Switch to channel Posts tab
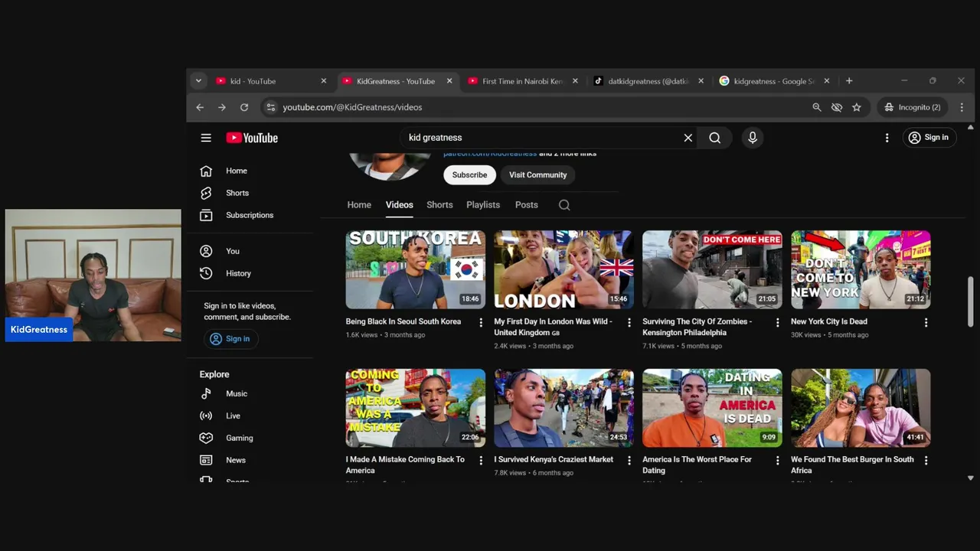Screen dimensions: 980x551 point(527,205)
